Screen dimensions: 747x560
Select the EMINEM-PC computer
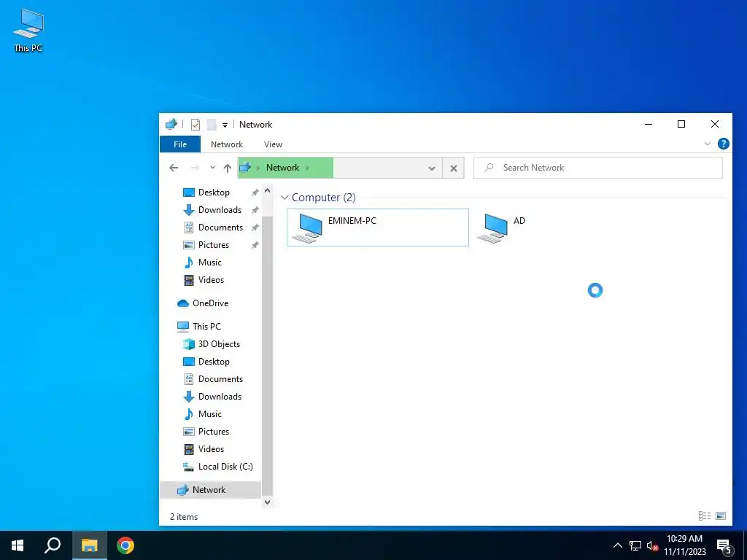pos(377,227)
